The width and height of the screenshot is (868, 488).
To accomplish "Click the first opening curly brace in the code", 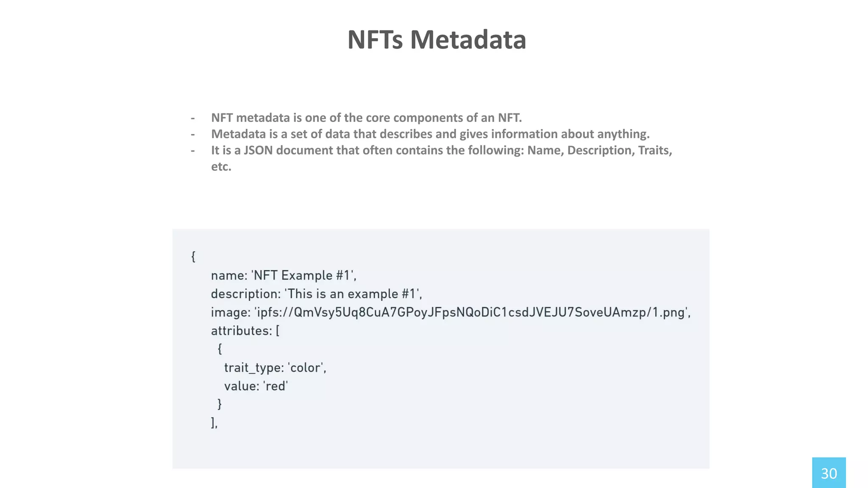I will (x=193, y=256).
